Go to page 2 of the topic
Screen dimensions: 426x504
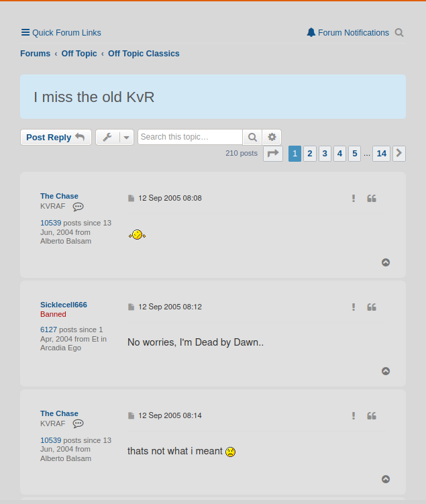(x=310, y=154)
